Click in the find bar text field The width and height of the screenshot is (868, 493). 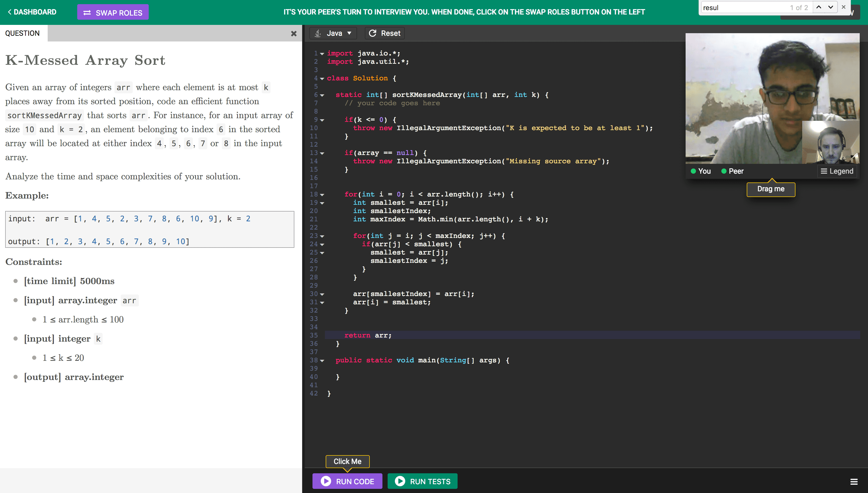(x=744, y=8)
